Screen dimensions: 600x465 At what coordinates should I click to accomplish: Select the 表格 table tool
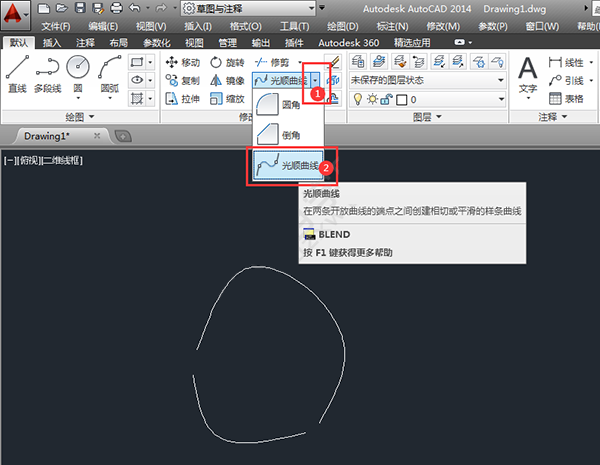tap(566, 99)
